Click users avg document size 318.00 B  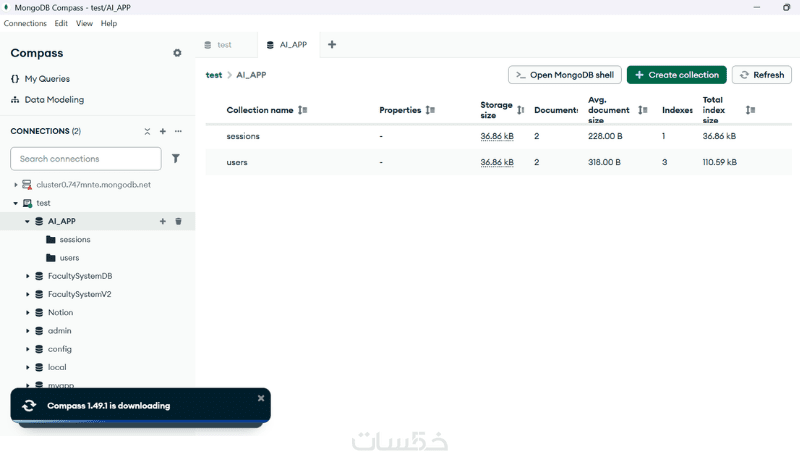coord(604,162)
